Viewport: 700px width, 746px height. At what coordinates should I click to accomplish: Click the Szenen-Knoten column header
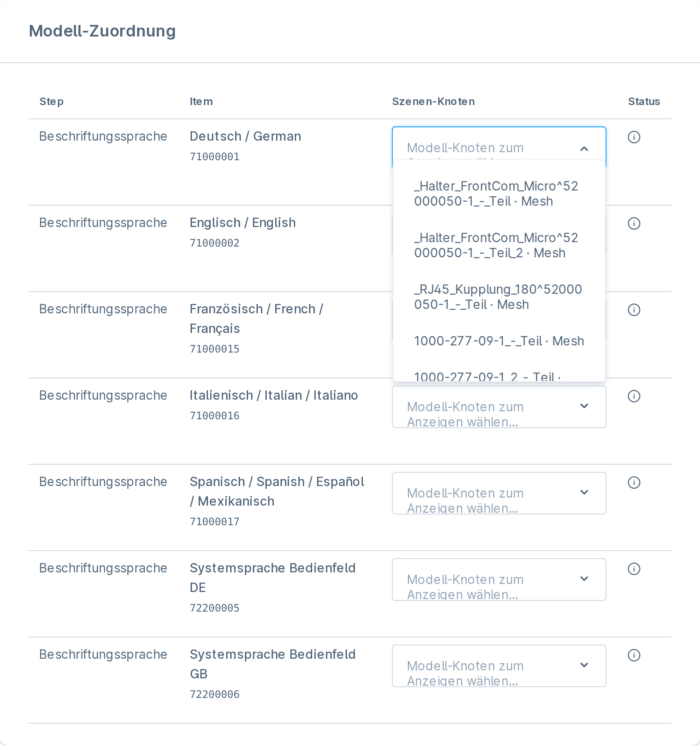(433, 101)
